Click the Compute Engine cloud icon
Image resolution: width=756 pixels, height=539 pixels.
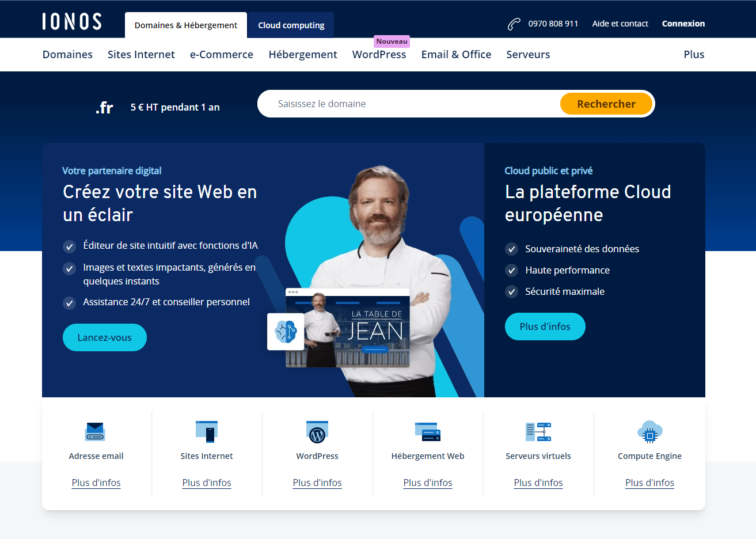[649, 431]
